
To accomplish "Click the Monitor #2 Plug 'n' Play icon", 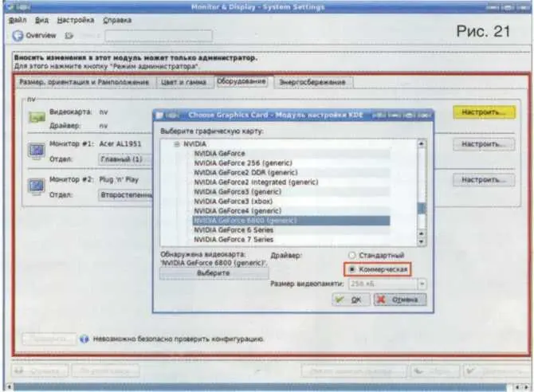I will tap(37, 186).
